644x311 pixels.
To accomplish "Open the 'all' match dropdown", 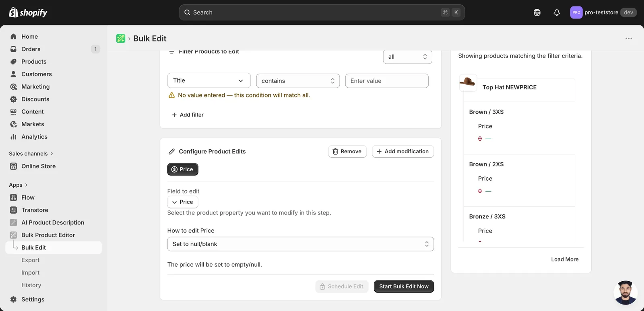I will pos(407,57).
